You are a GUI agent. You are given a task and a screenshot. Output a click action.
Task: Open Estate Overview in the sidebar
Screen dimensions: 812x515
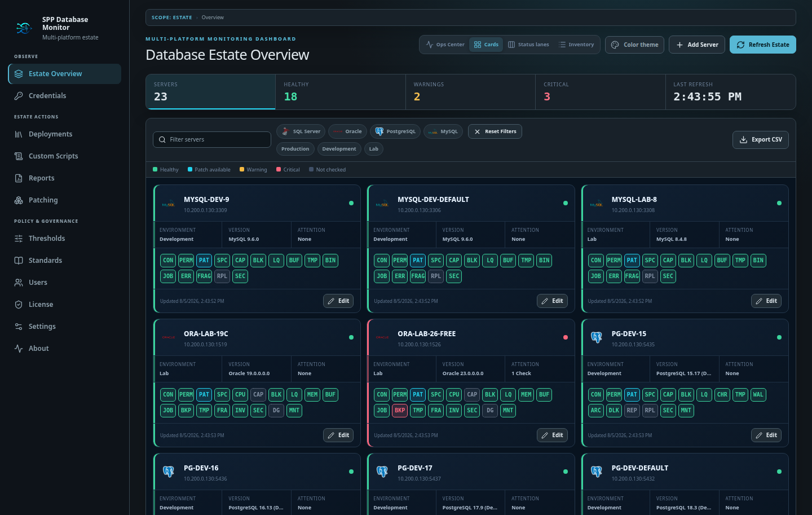click(65, 74)
